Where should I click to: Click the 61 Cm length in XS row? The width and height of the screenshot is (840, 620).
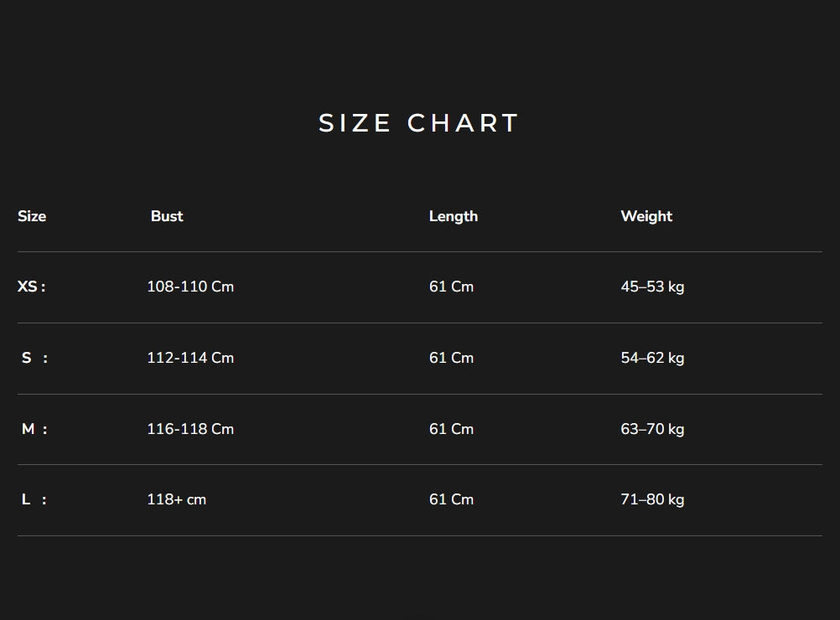point(451,287)
